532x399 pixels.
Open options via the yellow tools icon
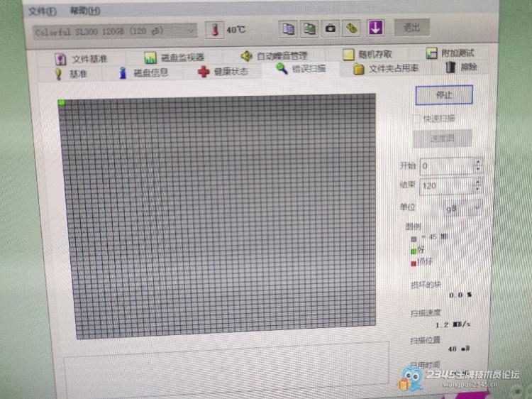click(352, 28)
